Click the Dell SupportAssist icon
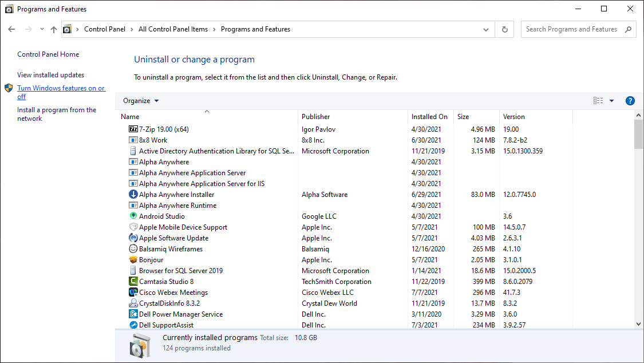Image resolution: width=644 pixels, height=363 pixels. (x=133, y=325)
